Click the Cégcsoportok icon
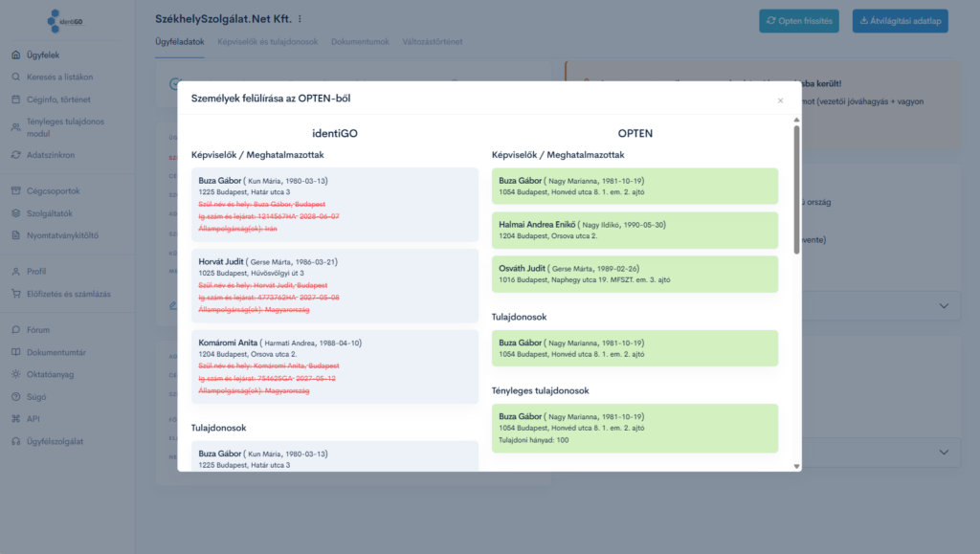The height and width of the screenshot is (554, 980). pos(15,191)
